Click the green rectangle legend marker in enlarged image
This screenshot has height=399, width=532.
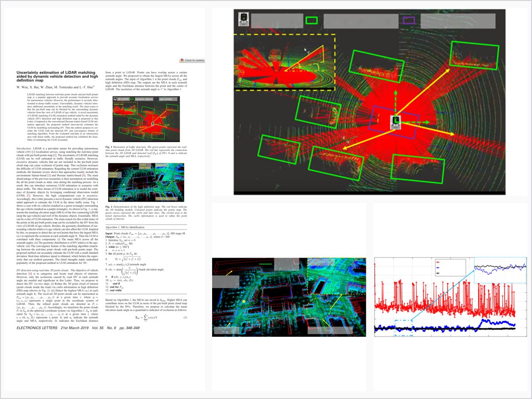coord(312,20)
